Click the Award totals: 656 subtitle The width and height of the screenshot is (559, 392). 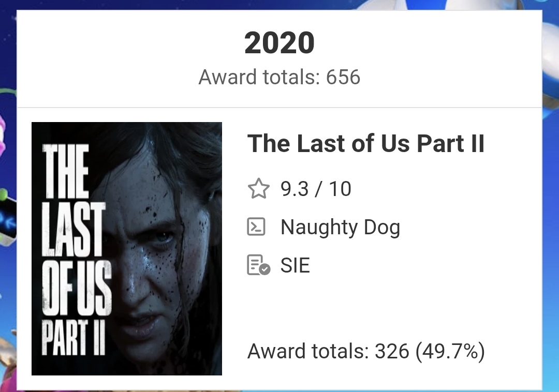tap(279, 78)
